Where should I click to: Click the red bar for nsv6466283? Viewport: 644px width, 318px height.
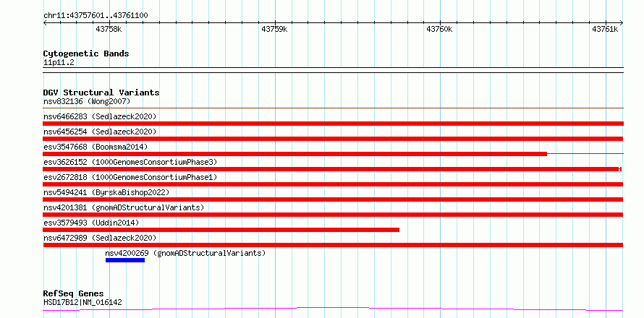click(x=333, y=124)
